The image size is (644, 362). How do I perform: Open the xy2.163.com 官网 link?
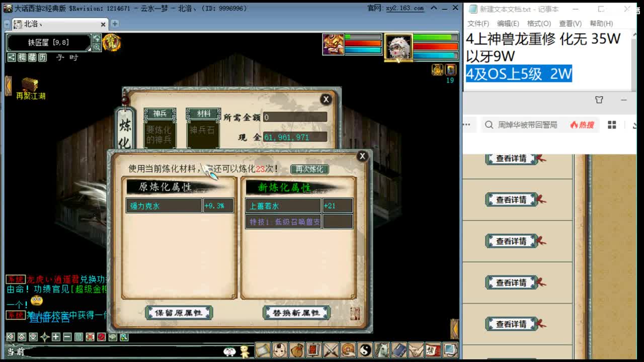pyautogui.click(x=405, y=8)
